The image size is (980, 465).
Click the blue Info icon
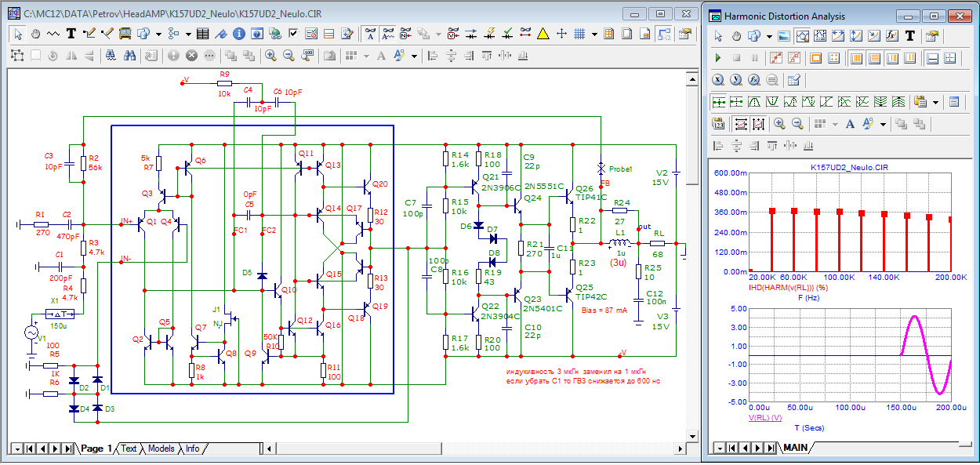coord(238,34)
